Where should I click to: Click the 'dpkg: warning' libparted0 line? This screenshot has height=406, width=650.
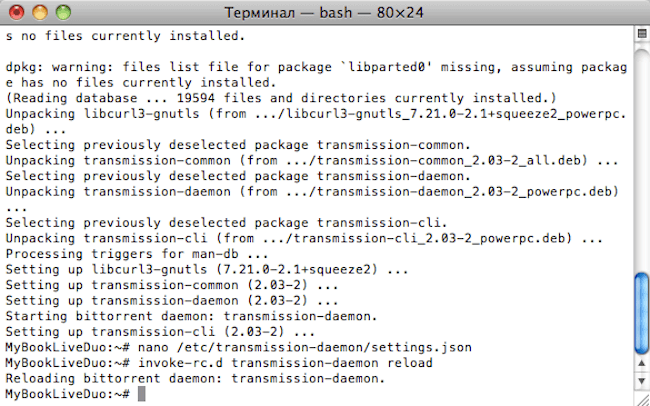pyautogui.click(x=316, y=75)
